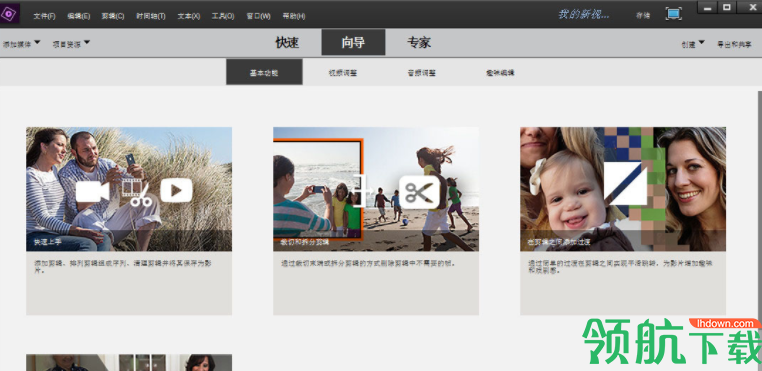Click the description starting 添加剪辑、排列剪辑
762x371 pixels.
(123, 266)
